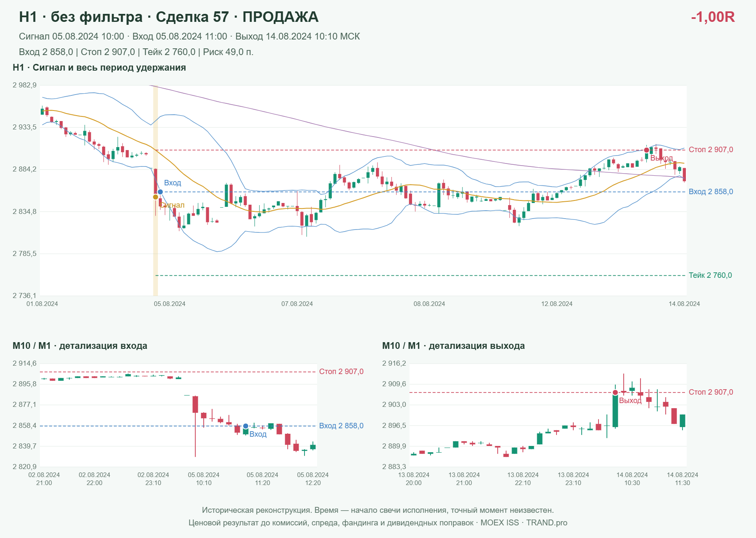This screenshot has width=756, height=538.
Task: Click heading 'M10 / M1 · детализация входа'
Action: tap(80, 346)
